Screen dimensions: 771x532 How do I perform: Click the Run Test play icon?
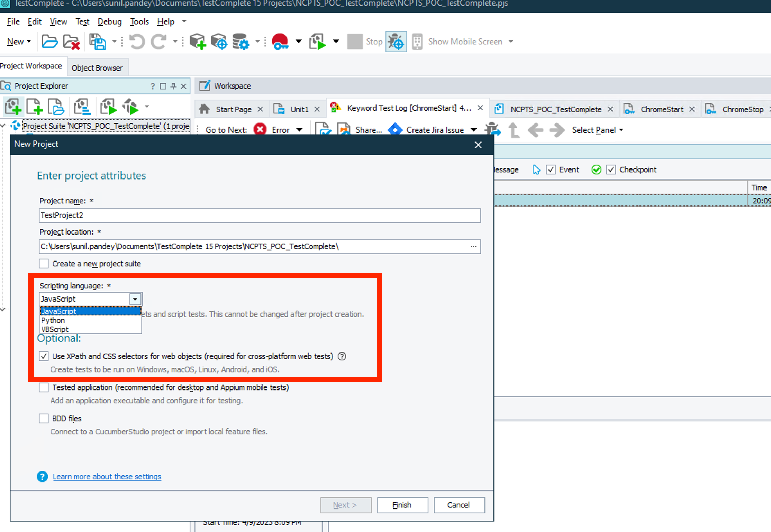[x=318, y=42]
